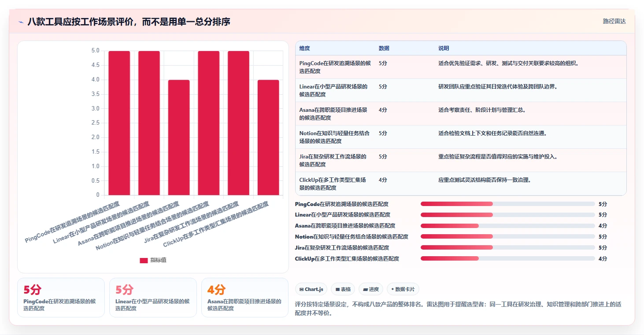Click the 5分 value after the Jira progress bar
Viewport: 644px width, 335px height.
pos(603,248)
